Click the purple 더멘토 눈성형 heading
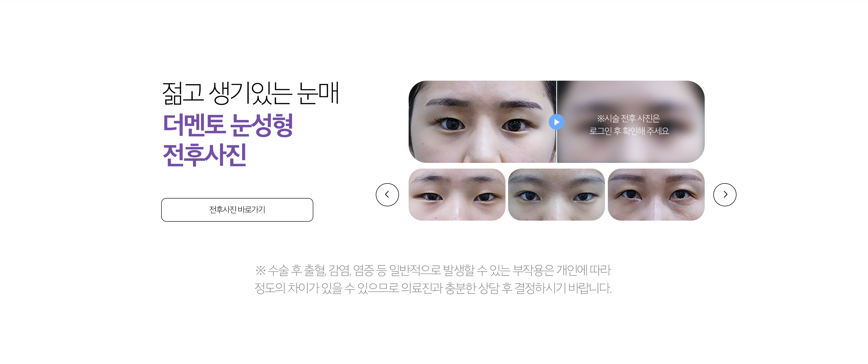This screenshot has height=364, width=868. coord(228,125)
